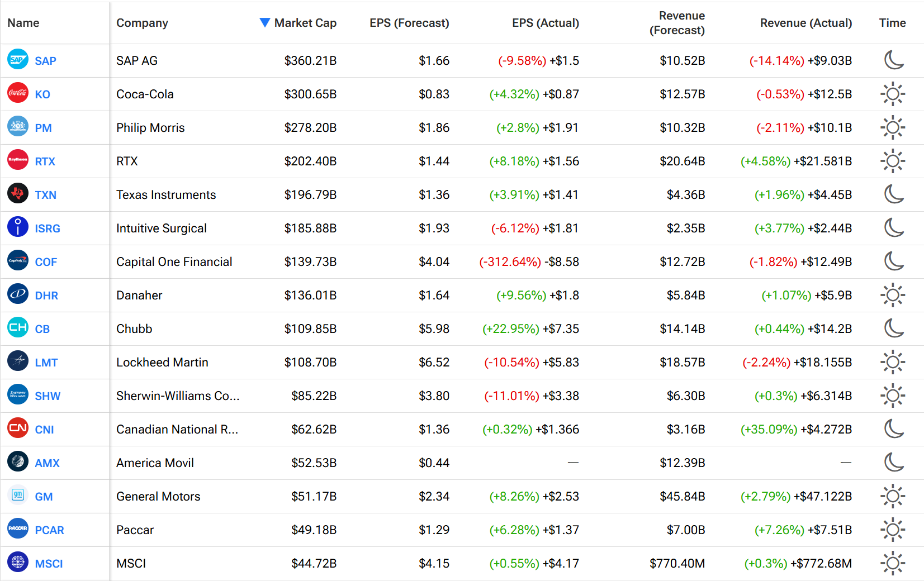Viewport: 924px width, 581px height.
Task: Sort by EPS (Forecast) column header
Action: (409, 23)
